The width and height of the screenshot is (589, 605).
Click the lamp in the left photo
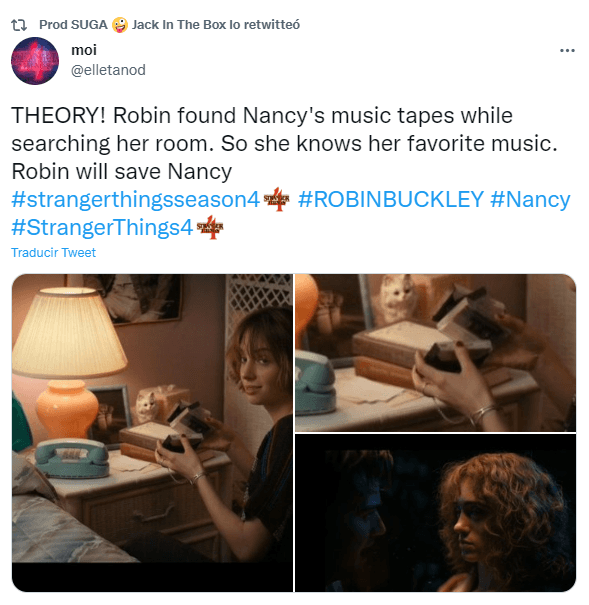[68, 362]
